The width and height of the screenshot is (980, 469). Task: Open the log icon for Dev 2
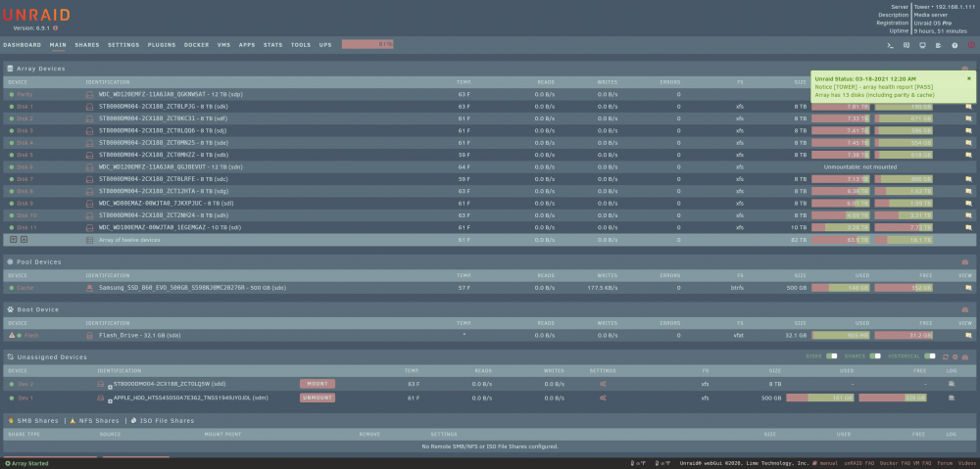coord(952,384)
